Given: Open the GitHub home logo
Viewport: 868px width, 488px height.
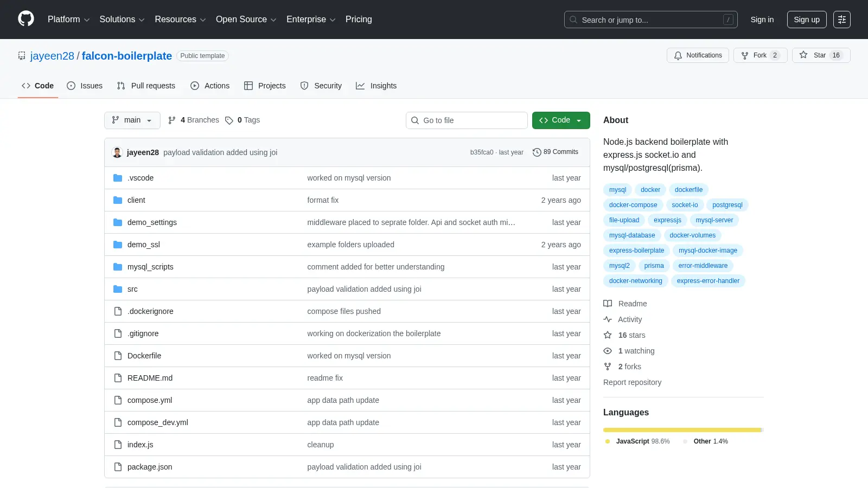Looking at the screenshot, I should click(26, 19).
